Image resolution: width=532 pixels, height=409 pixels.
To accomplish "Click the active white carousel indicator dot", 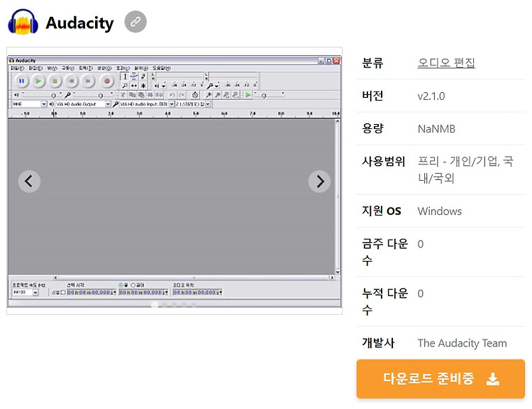I will coord(155,305).
